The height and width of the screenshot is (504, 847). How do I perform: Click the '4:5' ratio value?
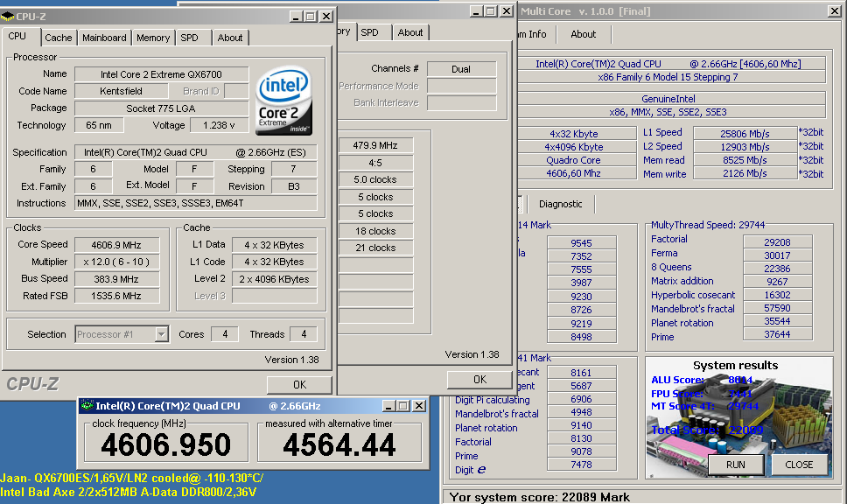(375, 163)
